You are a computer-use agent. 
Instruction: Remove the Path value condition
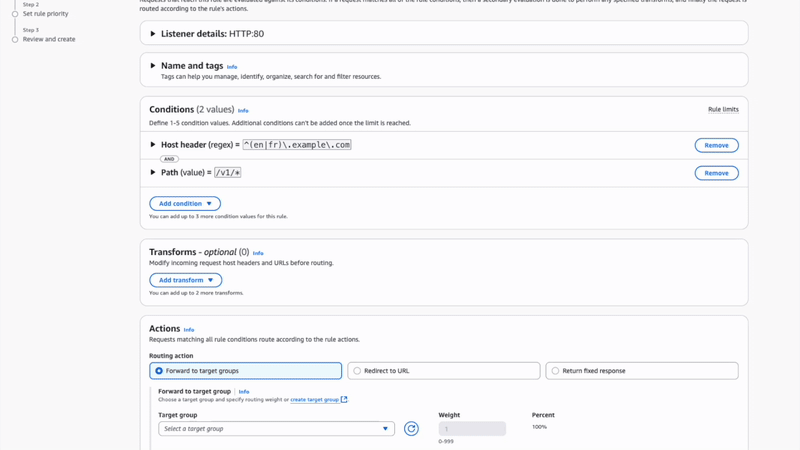coord(716,173)
